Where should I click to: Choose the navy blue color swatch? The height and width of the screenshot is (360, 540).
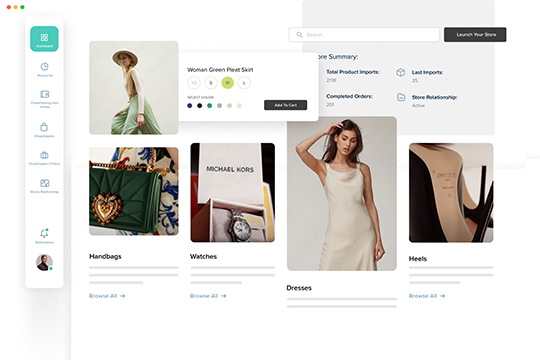click(x=189, y=106)
